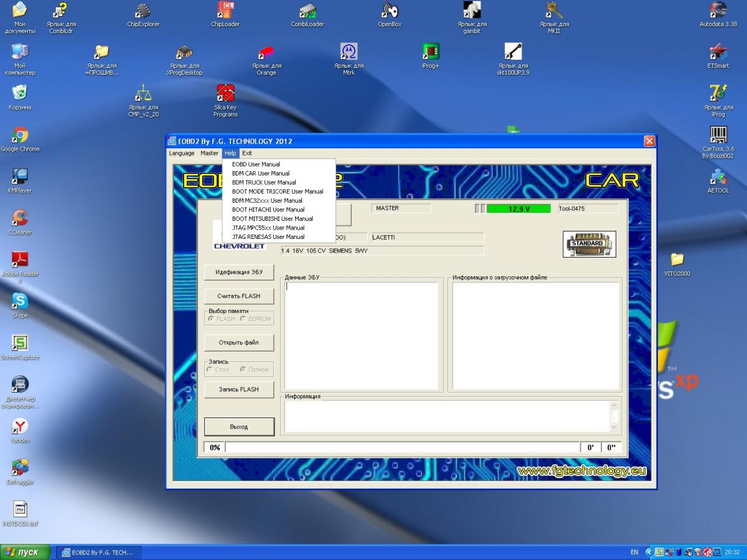
Task: Open CCleaner desktop icon
Action: [20, 223]
